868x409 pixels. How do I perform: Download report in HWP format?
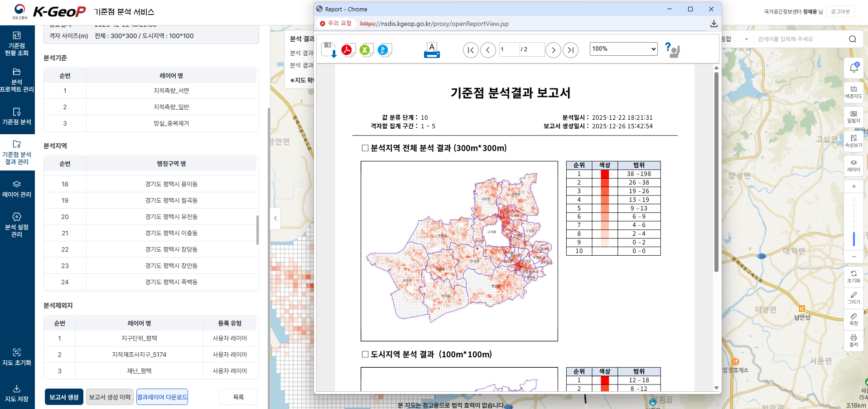(x=385, y=50)
